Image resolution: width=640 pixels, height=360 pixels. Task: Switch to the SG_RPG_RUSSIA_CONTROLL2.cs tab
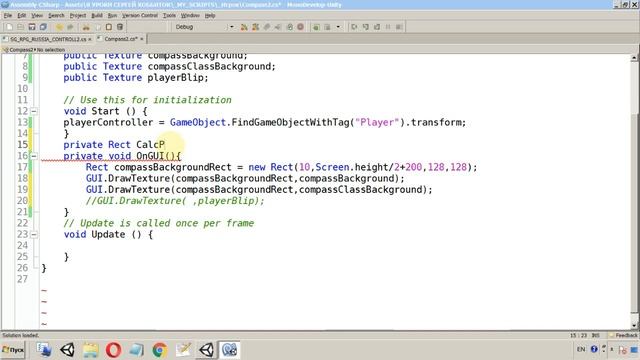pyautogui.click(x=48, y=39)
